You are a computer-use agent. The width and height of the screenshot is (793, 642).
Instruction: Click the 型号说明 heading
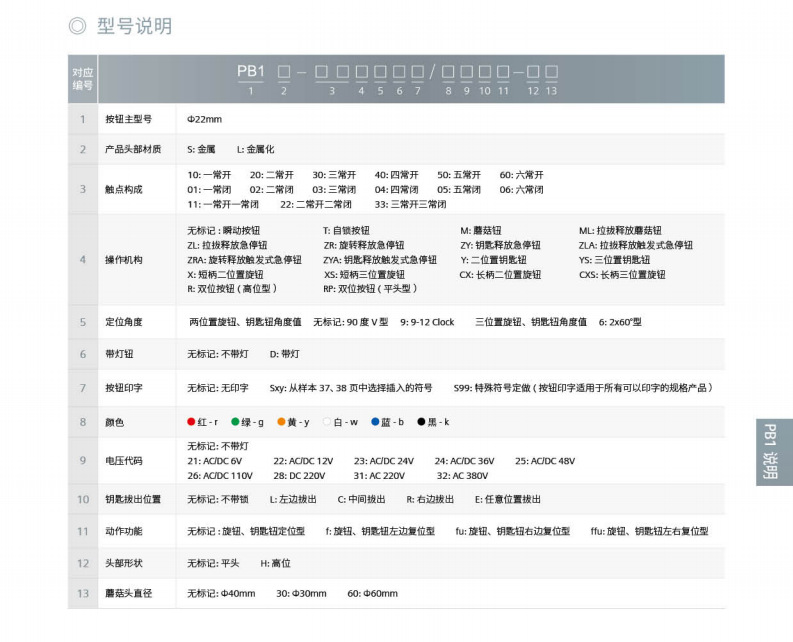tap(134, 26)
